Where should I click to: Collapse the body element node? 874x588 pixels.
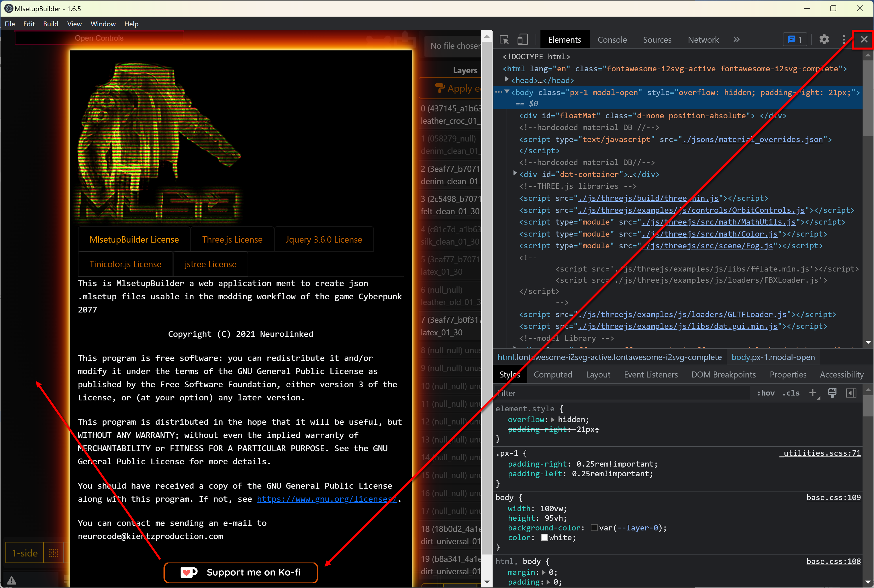pos(507,91)
